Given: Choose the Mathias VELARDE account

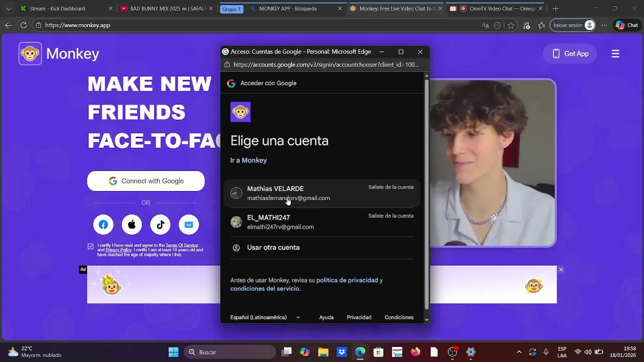Looking at the screenshot, I should (322, 193).
